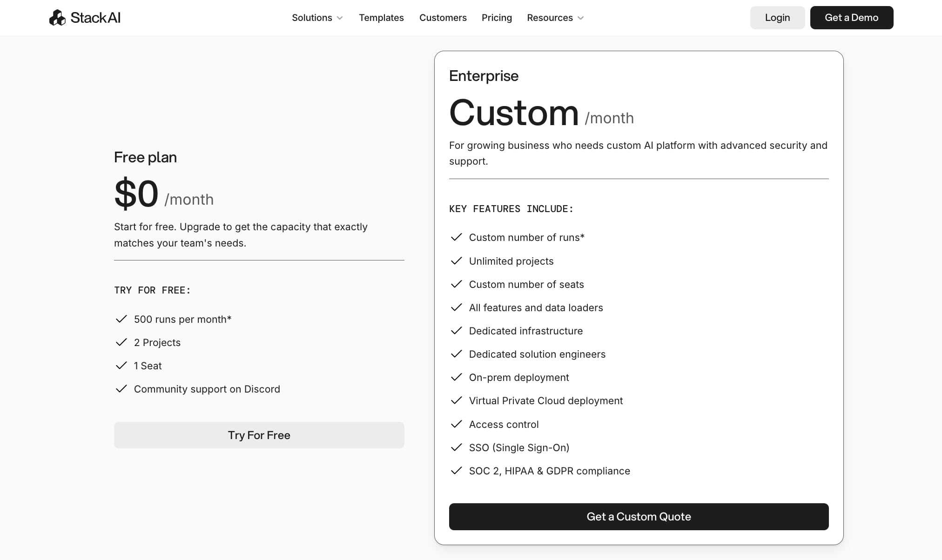Click the StackAI wordmark text
Screen dimensions: 942x560
click(95, 18)
